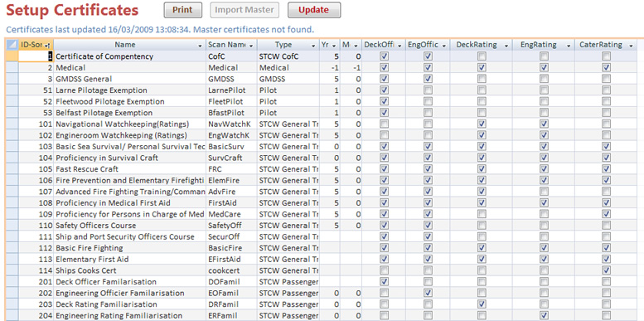The width and height of the screenshot is (644, 321).
Task: Click the 'GMDSS General' name cell
Action: [x=129, y=79]
